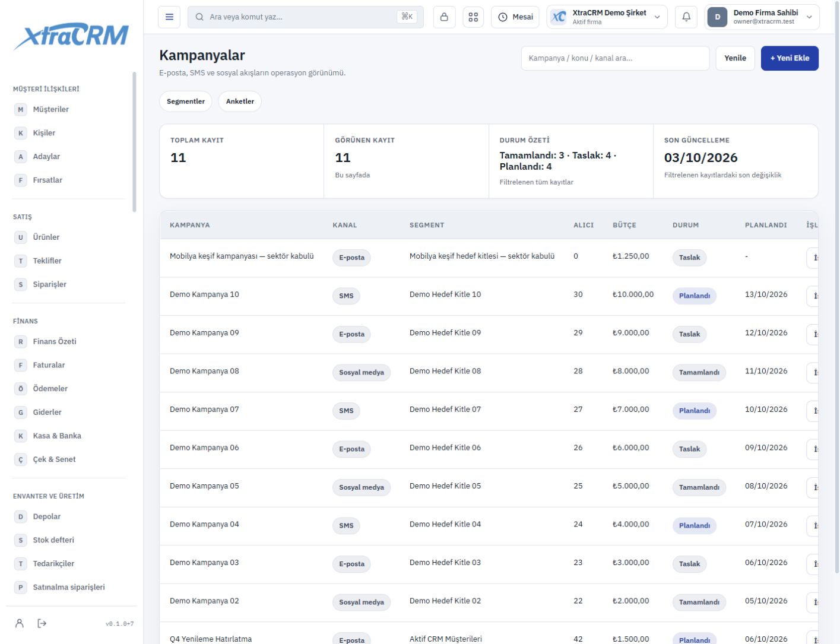Click the + Yeni Ekle button
Viewport: 840px width, 644px height.
click(x=790, y=58)
